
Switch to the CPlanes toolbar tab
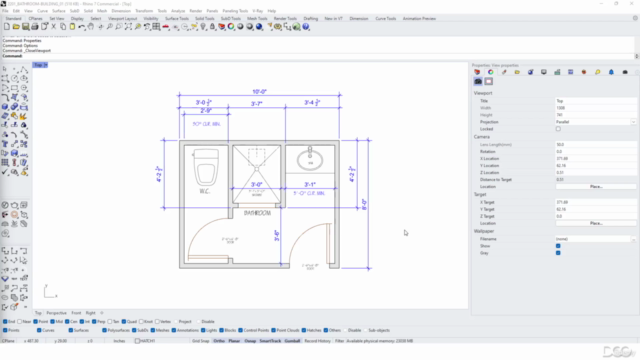(x=36, y=19)
